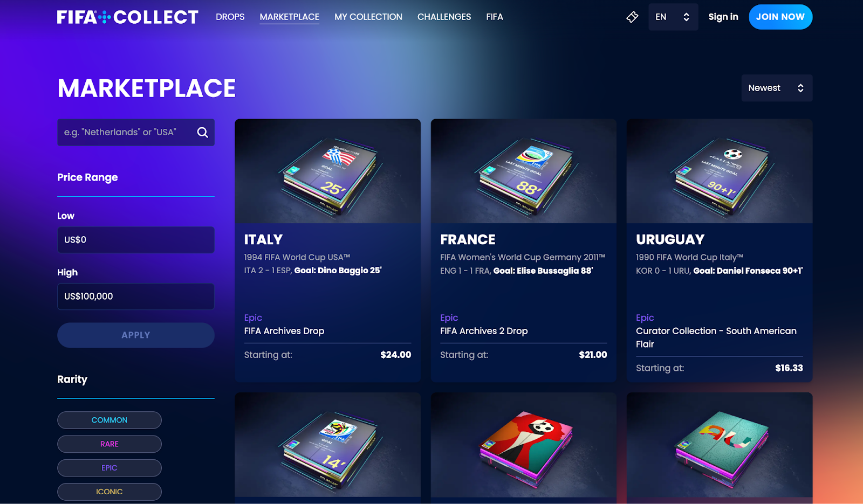The image size is (863, 504).
Task: Toggle the EPIC rarity filter
Action: [x=109, y=468]
